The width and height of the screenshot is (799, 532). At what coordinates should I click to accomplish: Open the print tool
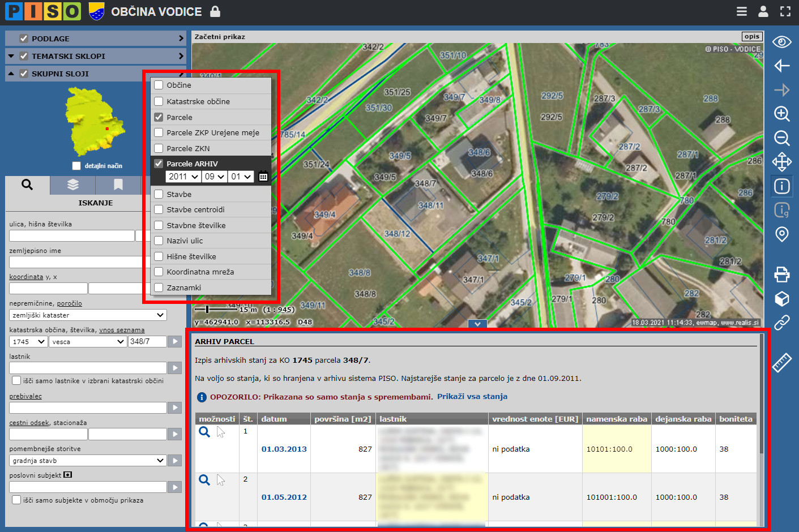coord(782,274)
